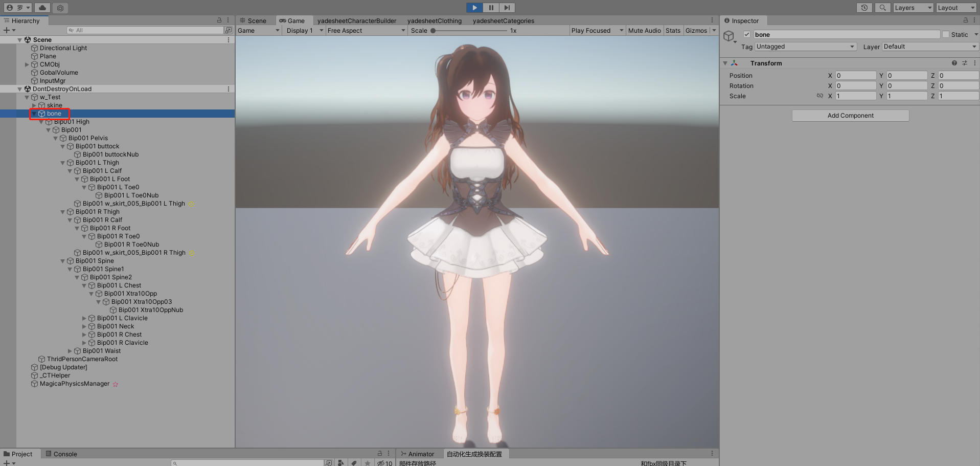This screenshot has height=466, width=980.
Task: Toggle the bone object active checkbox
Action: [747, 34]
